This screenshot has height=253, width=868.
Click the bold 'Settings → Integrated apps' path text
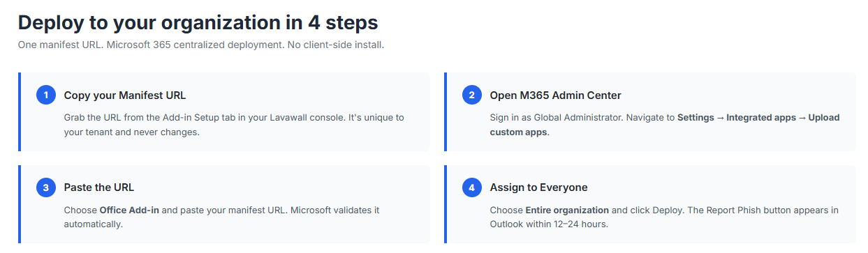[x=737, y=117]
